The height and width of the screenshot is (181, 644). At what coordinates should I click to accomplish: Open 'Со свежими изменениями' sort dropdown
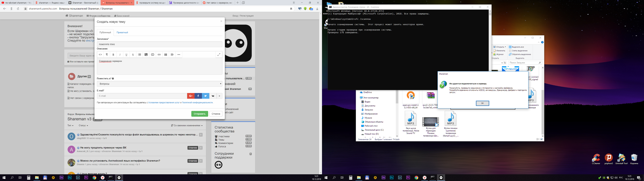(187, 126)
